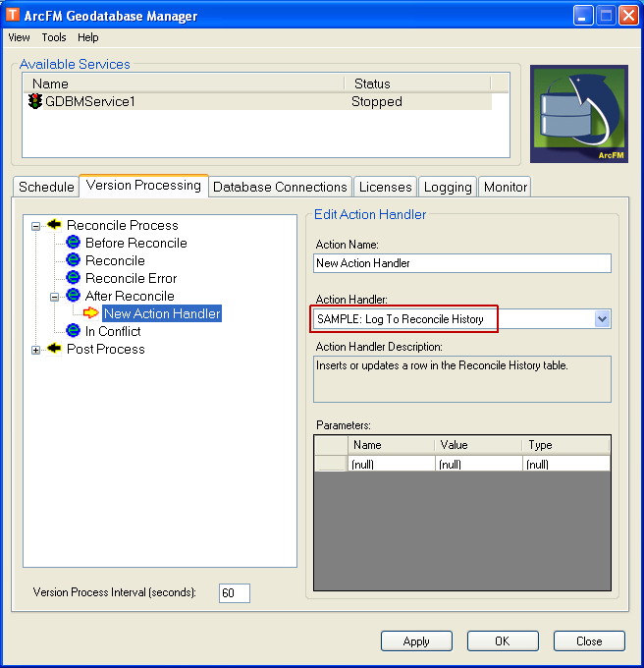
Task: Click the Reconcile Error blue e icon
Action: pyautogui.click(x=74, y=278)
